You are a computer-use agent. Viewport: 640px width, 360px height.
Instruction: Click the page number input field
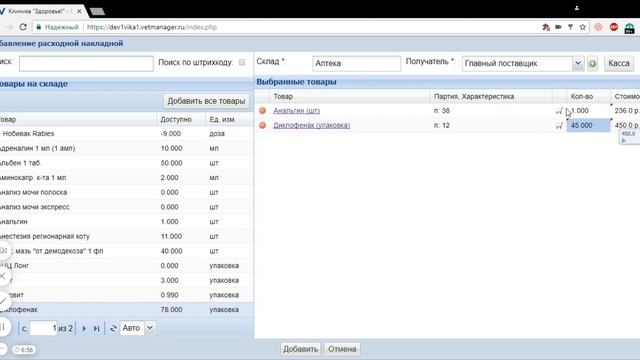coord(43,328)
